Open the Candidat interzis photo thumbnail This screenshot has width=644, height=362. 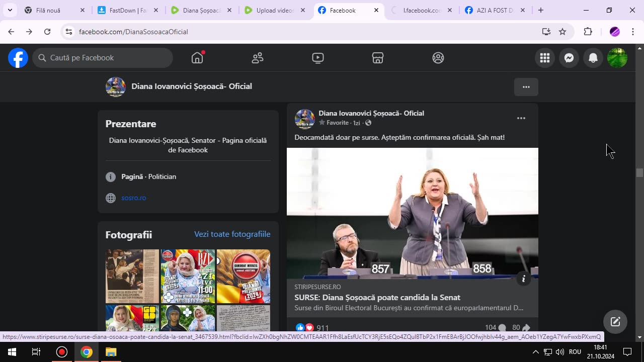[x=244, y=276]
